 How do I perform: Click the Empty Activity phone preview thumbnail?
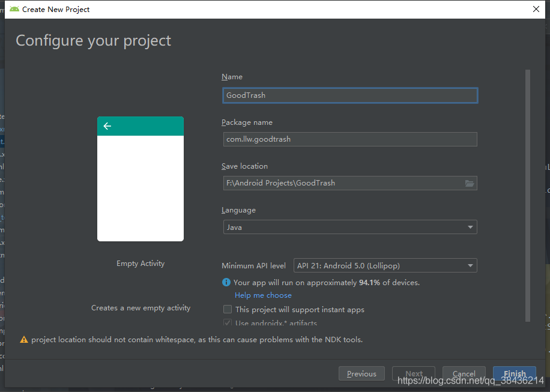(141, 179)
